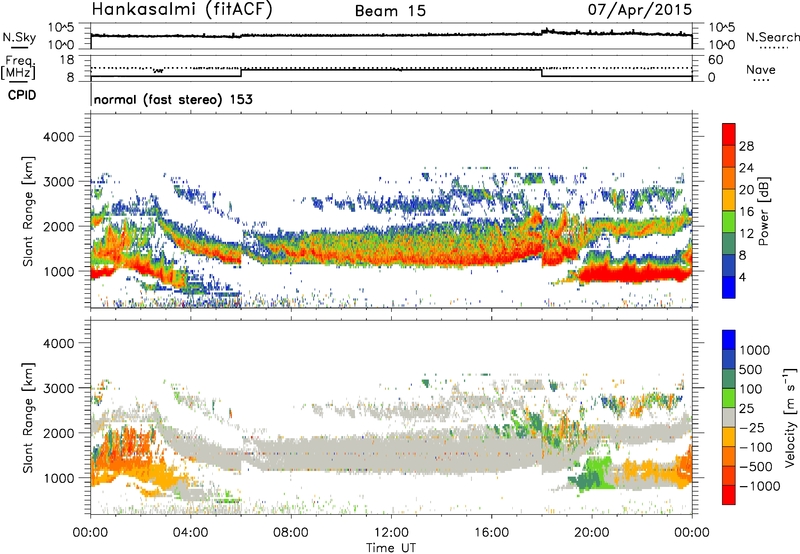Screen dimensions: 800x554
Task: Click '-25' on the Velocity scale
Action: pyautogui.click(x=753, y=428)
